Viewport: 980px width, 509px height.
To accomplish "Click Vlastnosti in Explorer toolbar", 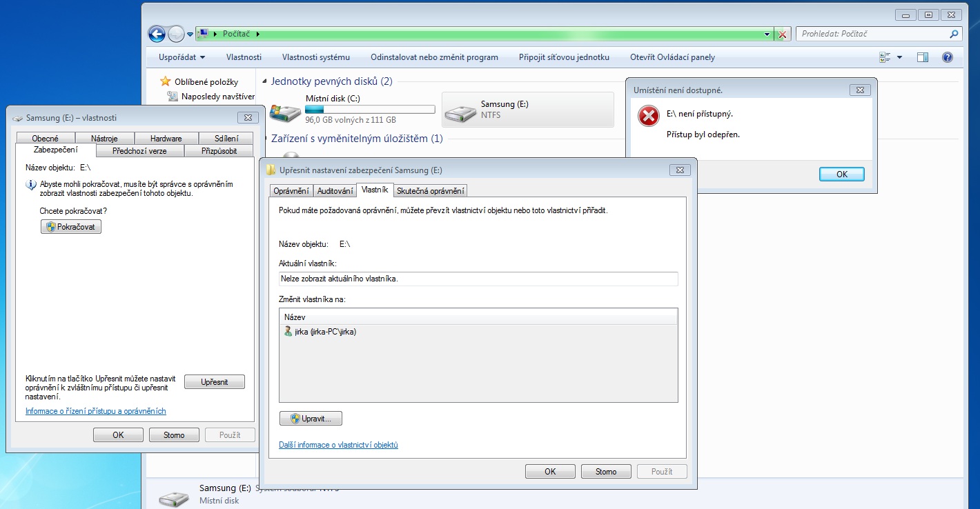I will 244,57.
